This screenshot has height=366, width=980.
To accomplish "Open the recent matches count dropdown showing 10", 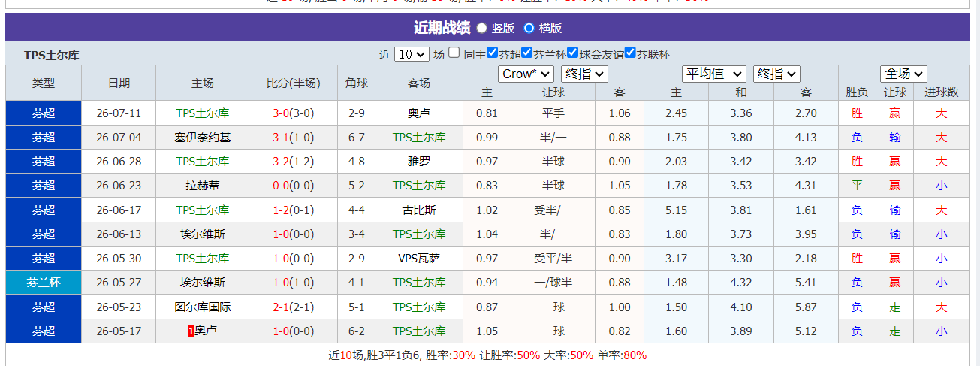I will (412, 54).
